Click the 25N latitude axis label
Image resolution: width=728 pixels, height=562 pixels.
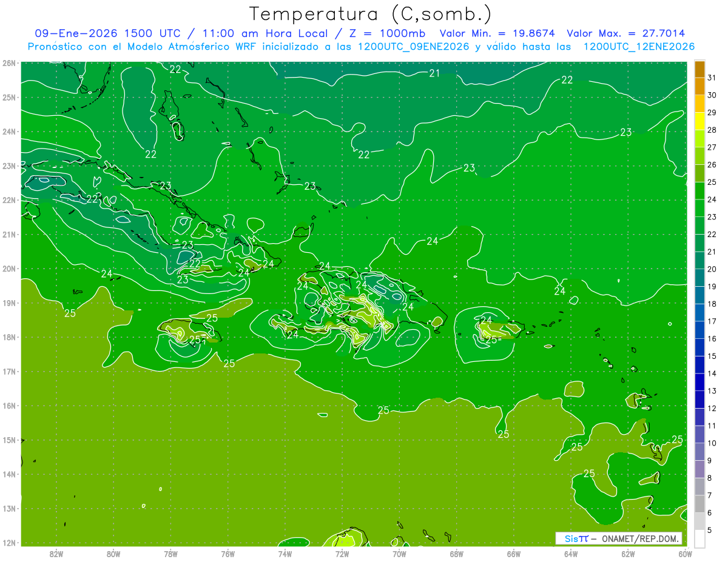click(x=9, y=98)
